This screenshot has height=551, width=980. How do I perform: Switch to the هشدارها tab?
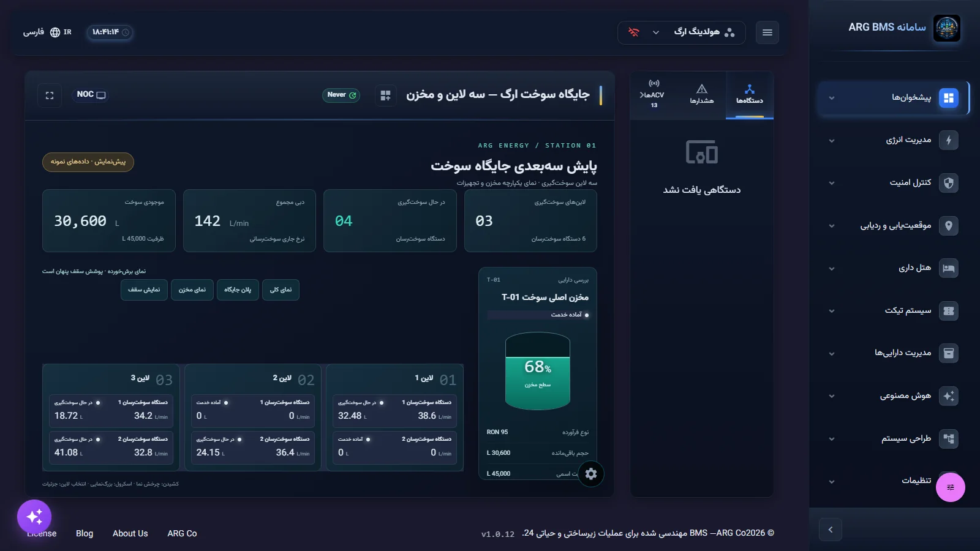(x=702, y=95)
